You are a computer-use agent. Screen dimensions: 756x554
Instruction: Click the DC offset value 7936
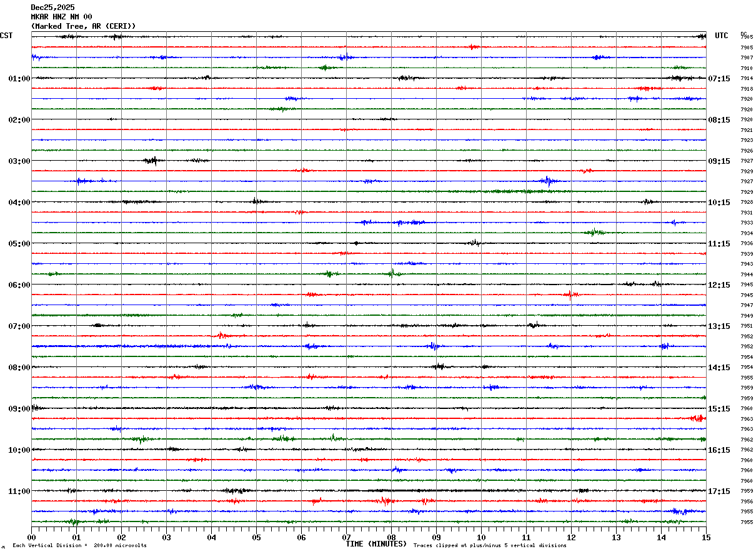coord(747,244)
